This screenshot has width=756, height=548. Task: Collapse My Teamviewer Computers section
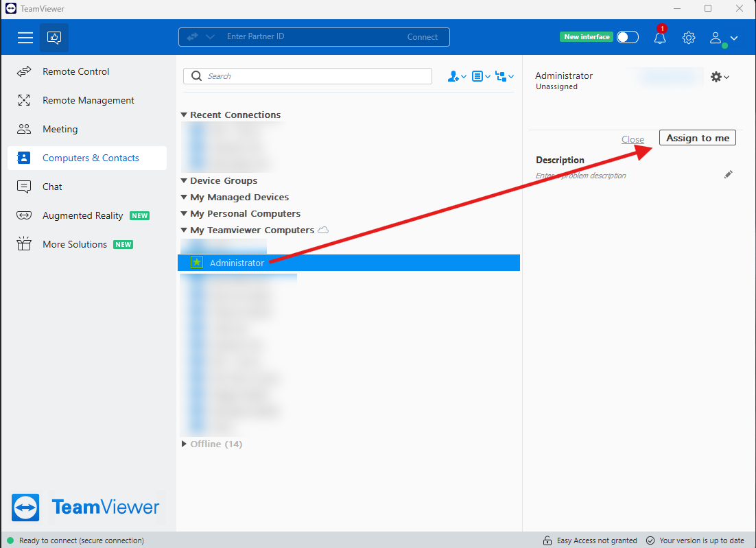click(x=184, y=230)
